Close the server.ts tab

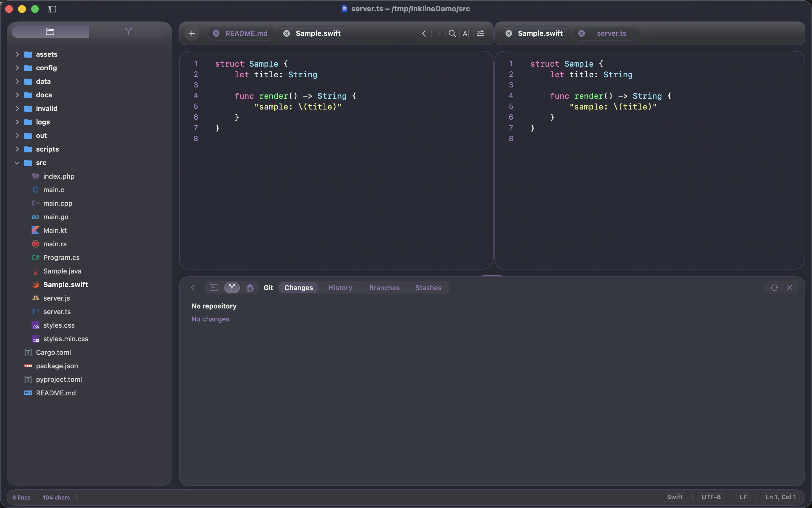tap(581, 33)
